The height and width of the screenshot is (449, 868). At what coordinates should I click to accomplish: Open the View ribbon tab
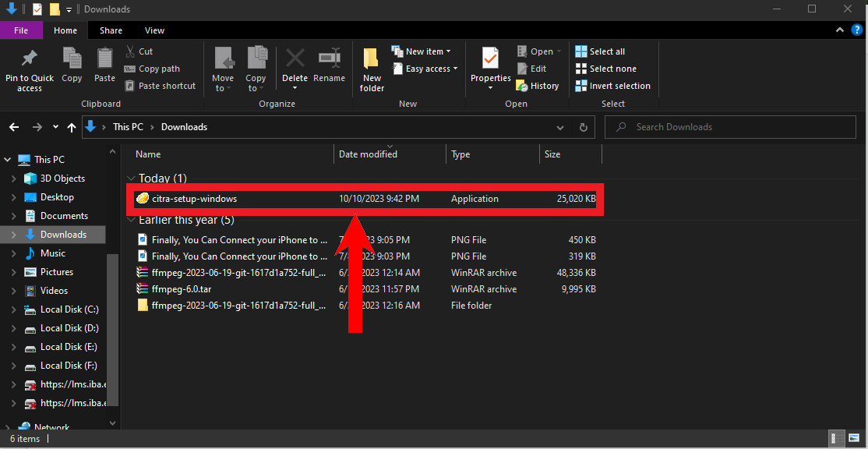point(154,30)
